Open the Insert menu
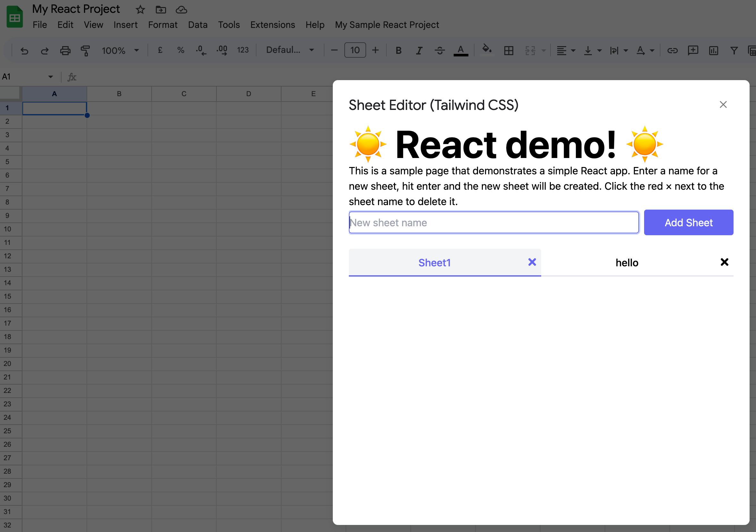Image resolution: width=756 pixels, height=532 pixels. pyautogui.click(x=125, y=25)
